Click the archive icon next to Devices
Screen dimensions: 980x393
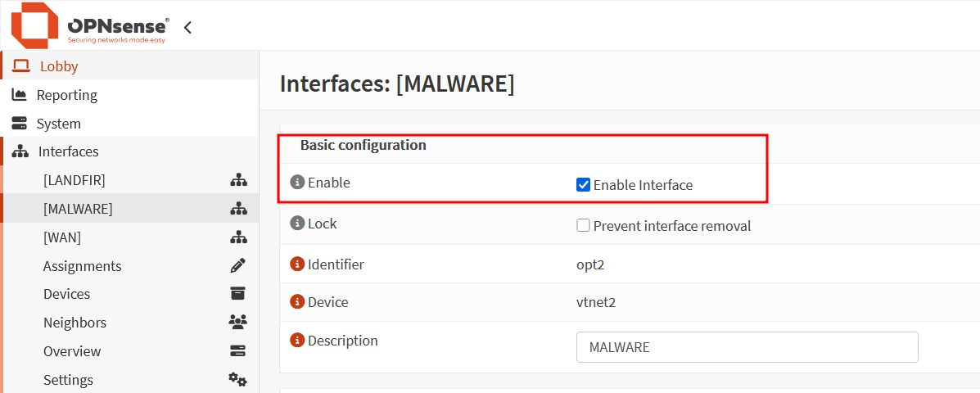pos(237,294)
